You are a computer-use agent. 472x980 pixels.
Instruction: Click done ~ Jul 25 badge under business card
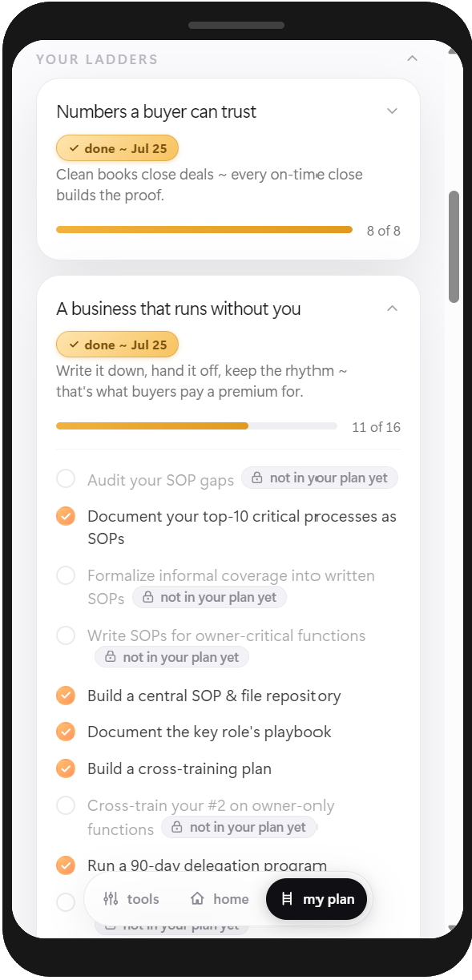tap(117, 345)
